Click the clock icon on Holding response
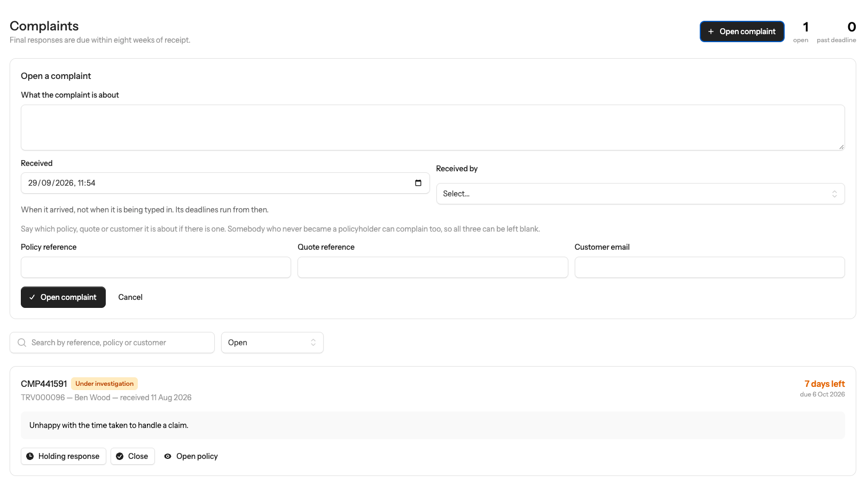This screenshot has height=492, width=868. click(x=30, y=456)
